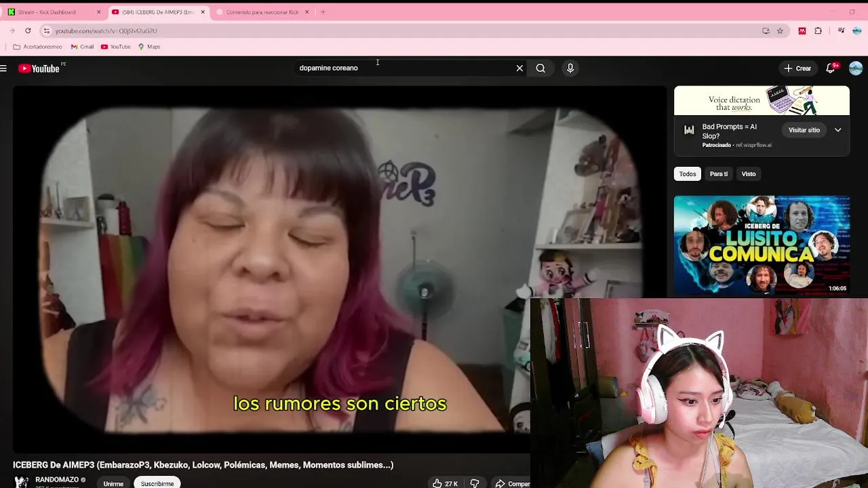
Task: Click Visitar sitio on the ad
Action: tap(804, 130)
